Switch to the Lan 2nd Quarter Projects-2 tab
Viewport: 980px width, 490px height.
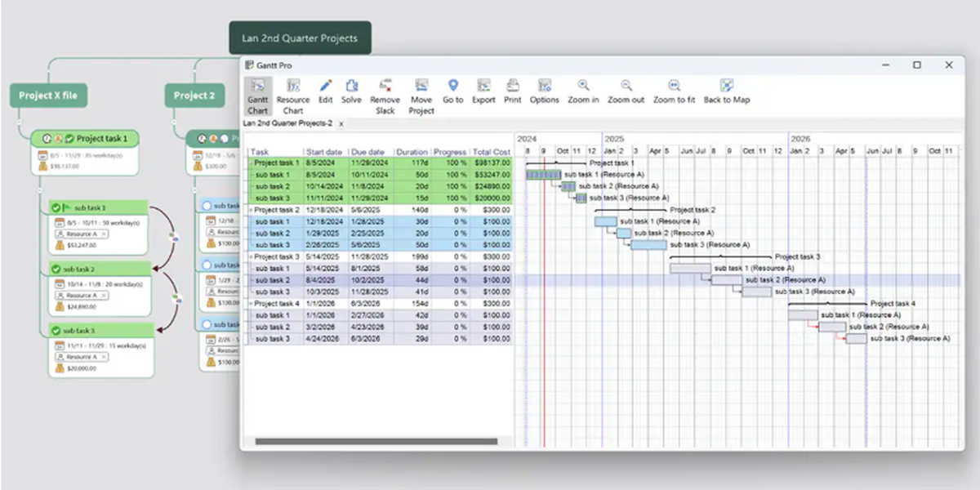click(x=287, y=123)
